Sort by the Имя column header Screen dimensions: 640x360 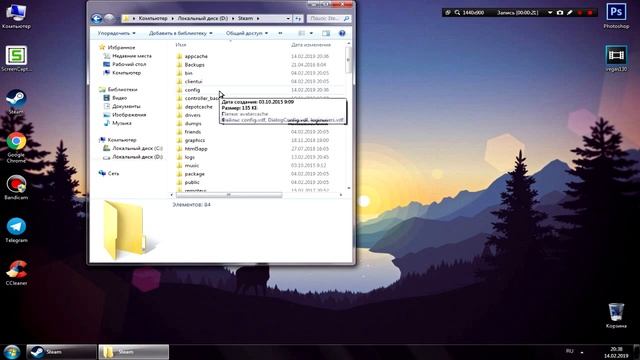click(181, 44)
